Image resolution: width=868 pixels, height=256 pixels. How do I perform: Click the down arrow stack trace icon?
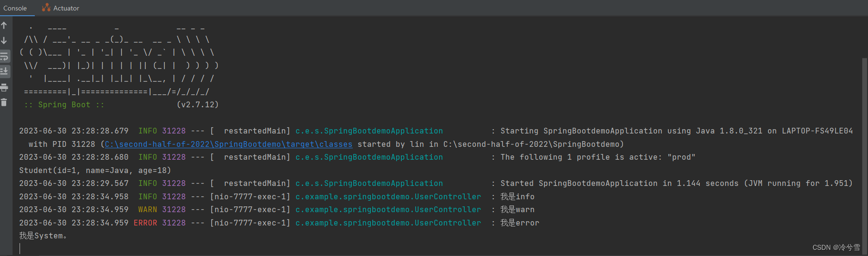[x=4, y=41]
